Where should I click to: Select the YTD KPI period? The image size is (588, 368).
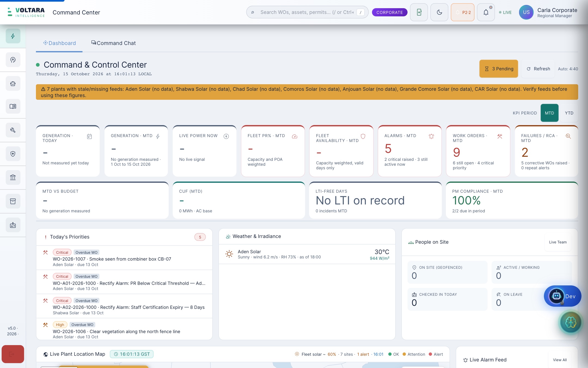click(x=569, y=113)
